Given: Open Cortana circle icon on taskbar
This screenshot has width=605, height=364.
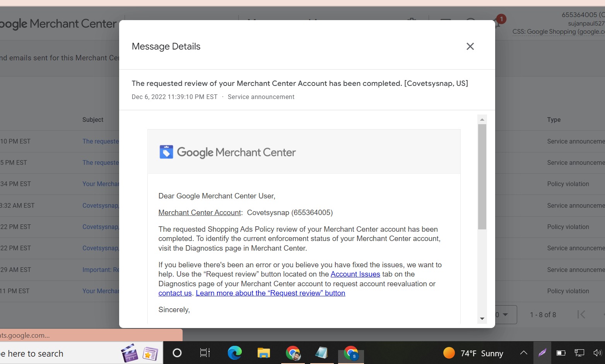Looking at the screenshot, I should tap(177, 353).
